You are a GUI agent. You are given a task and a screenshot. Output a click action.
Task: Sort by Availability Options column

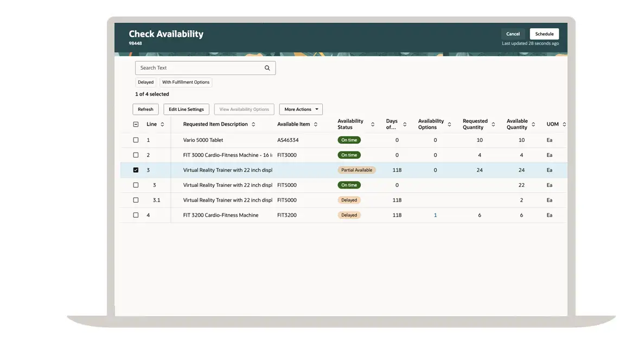(449, 124)
